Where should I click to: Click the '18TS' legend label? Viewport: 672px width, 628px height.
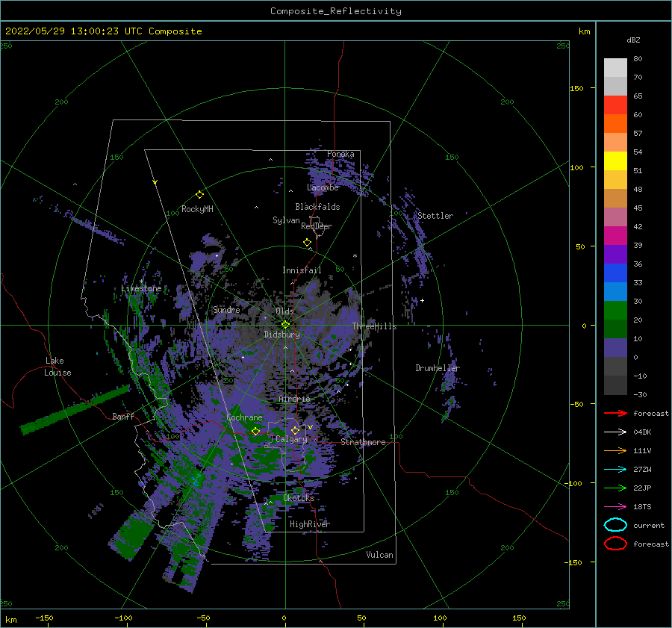[642, 507]
